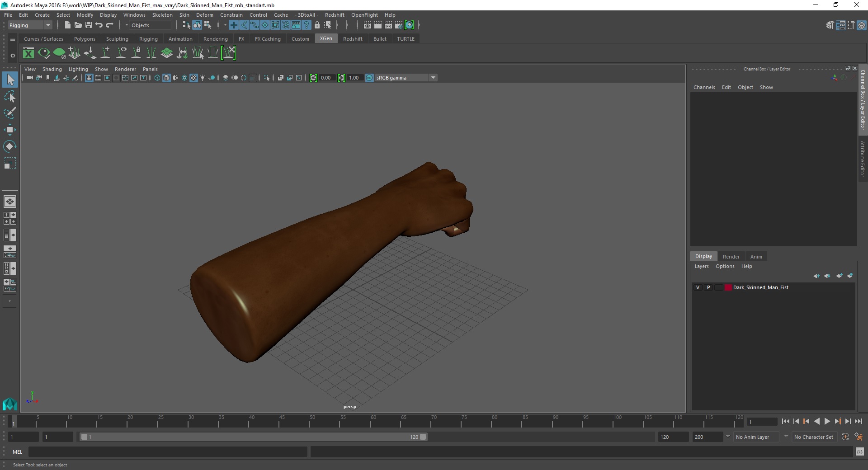Open the Redshift menu in menu bar
This screenshot has width=868, height=470.
335,15
